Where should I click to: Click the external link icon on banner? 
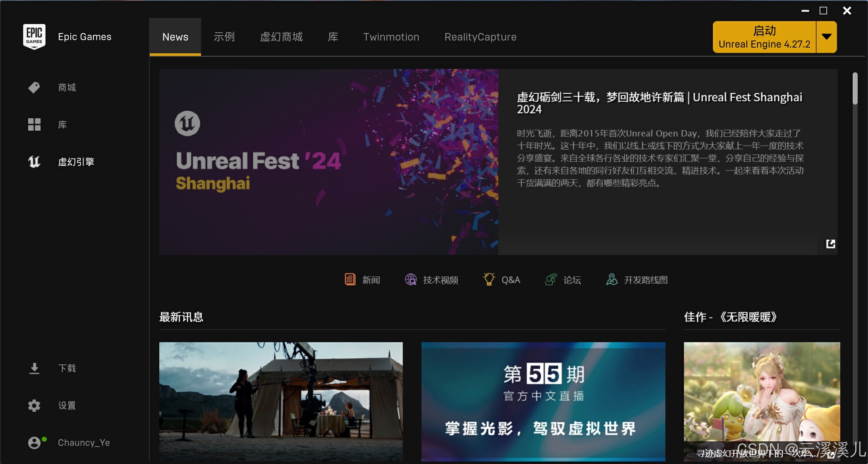tap(830, 244)
